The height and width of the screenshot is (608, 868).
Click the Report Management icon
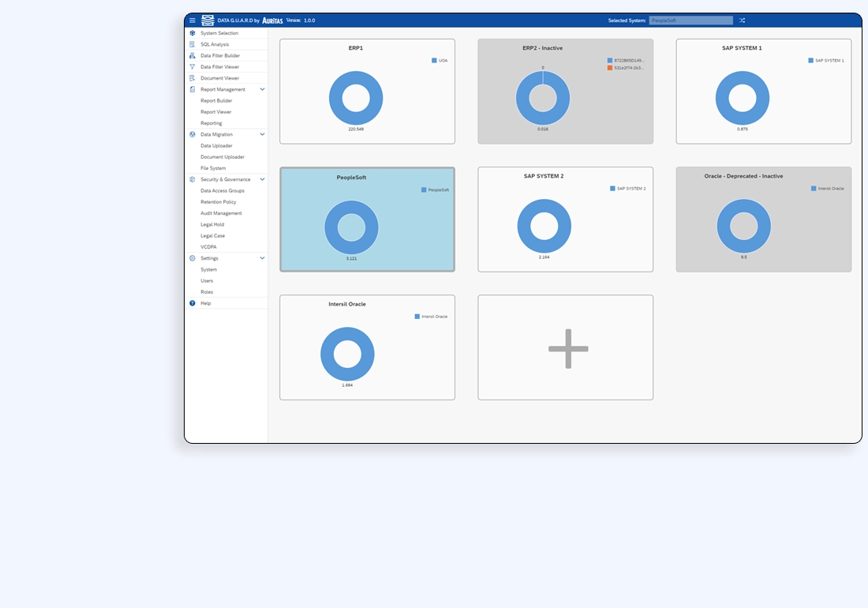click(x=192, y=89)
